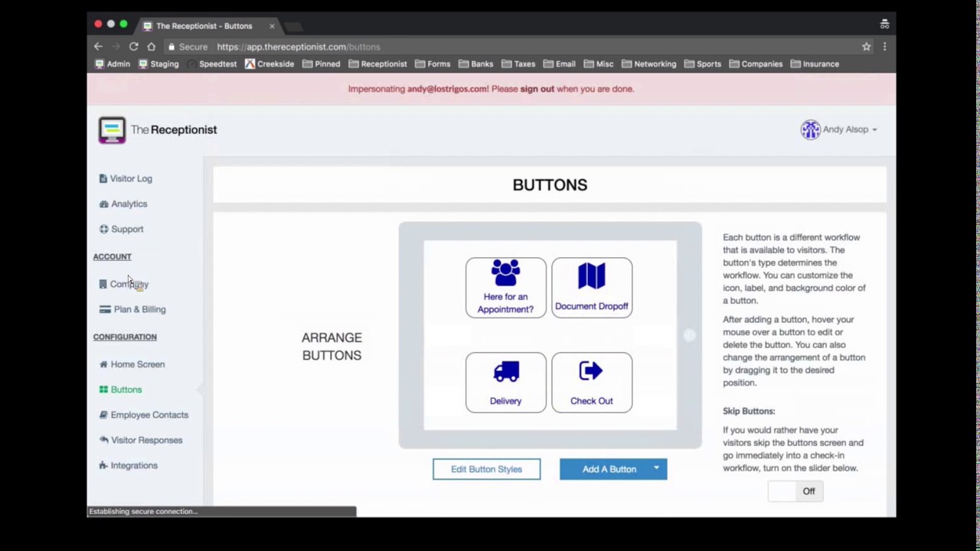Click the Edit Button Styles button

[486, 469]
